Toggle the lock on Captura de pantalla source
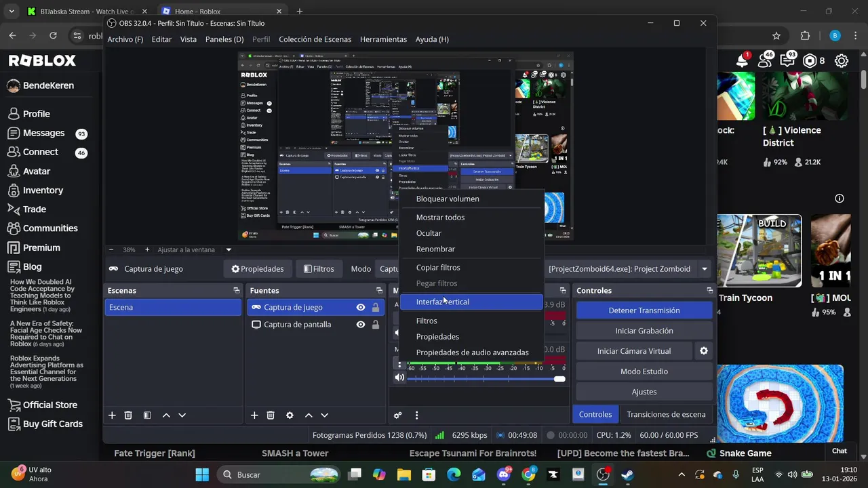Image resolution: width=868 pixels, height=488 pixels. point(376,325)
